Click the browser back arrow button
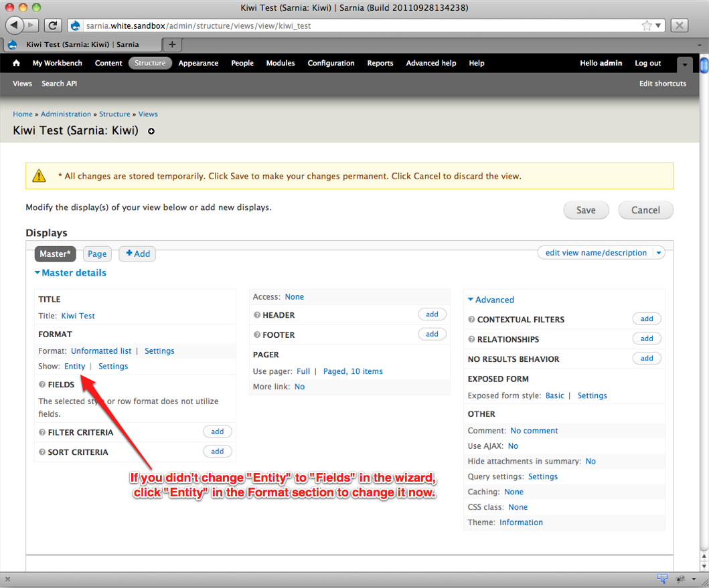The width and height of the screenshot is (709, 588). (x=15, y=25)
